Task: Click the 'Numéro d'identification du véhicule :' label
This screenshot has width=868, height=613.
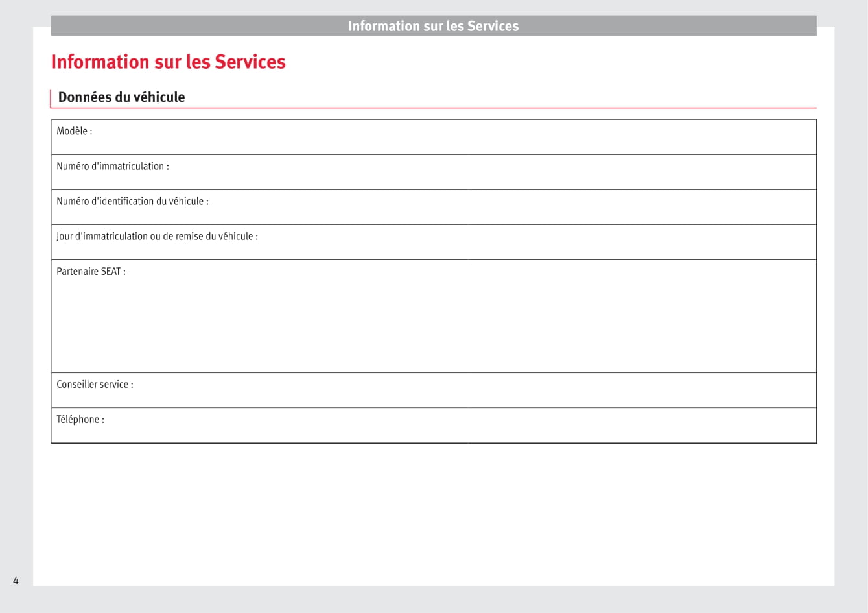Action: pos(132,201)
